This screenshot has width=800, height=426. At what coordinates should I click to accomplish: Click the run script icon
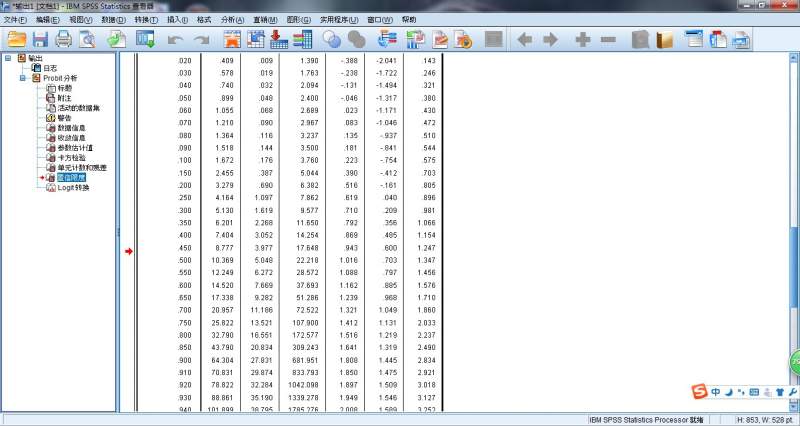pyautogui.click(x=463, y=39)
